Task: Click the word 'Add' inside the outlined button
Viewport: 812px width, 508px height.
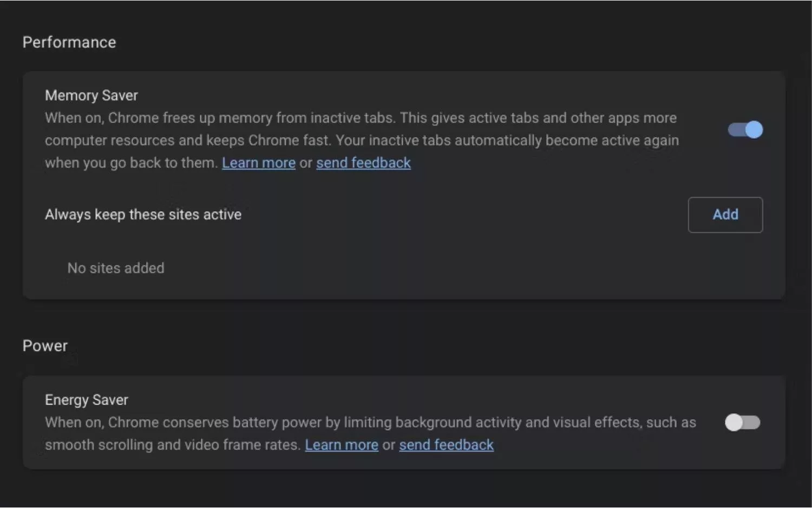Action: pos(725,215)
